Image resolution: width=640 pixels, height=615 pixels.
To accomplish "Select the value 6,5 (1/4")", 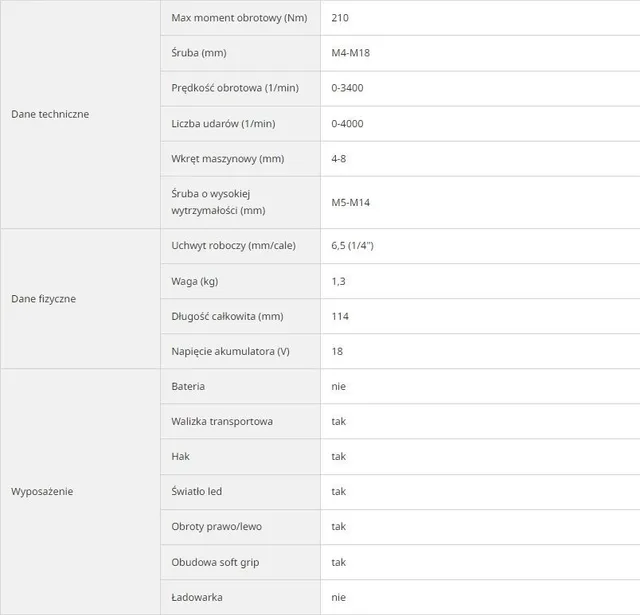I will click(353, 246).
